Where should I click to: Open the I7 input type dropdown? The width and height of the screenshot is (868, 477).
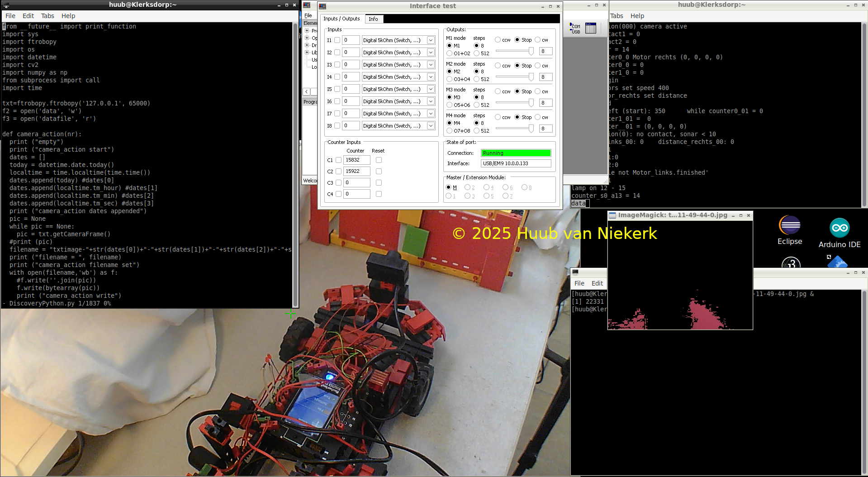pyautogui.click(x=431, y=114)
